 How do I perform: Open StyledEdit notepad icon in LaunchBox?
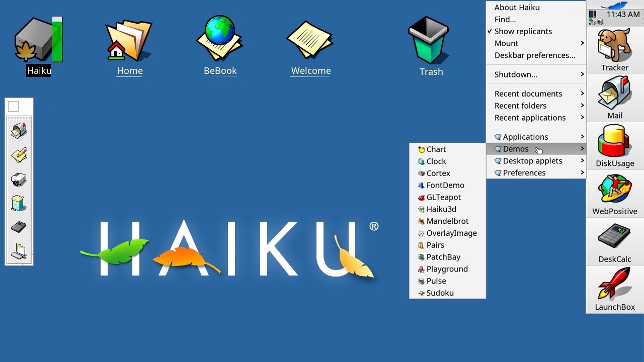pyautogui.click(x=19, y=154)
